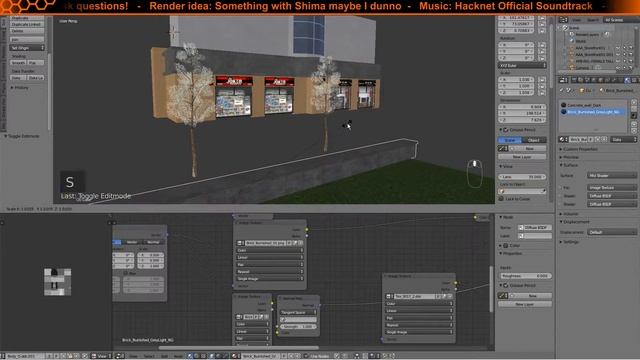Image resolution: width=640 pixels, height=360 pixels.
Task: Move material slot down
Action: pyautogui.click(x=634, y=131)
